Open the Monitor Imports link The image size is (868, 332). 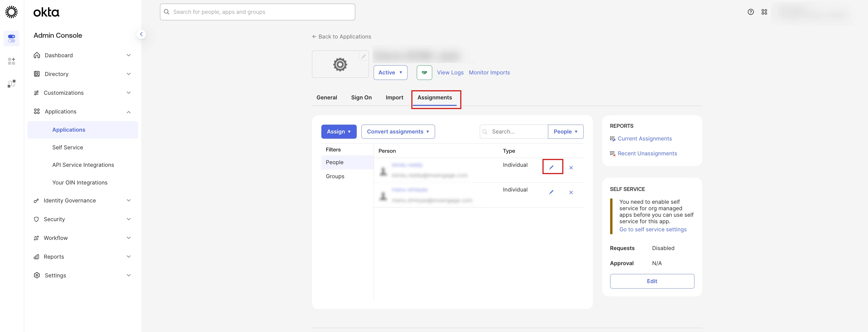point(489,73)
